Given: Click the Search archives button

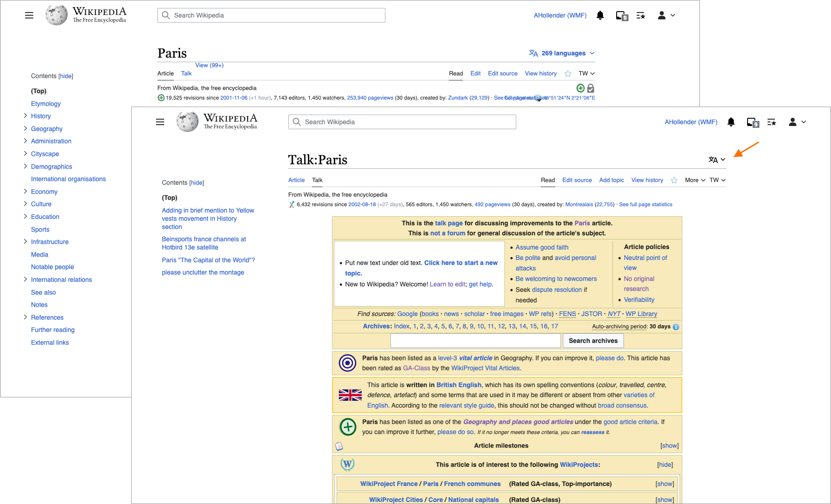Looking at the screenshot, I should tap(593, 341).
